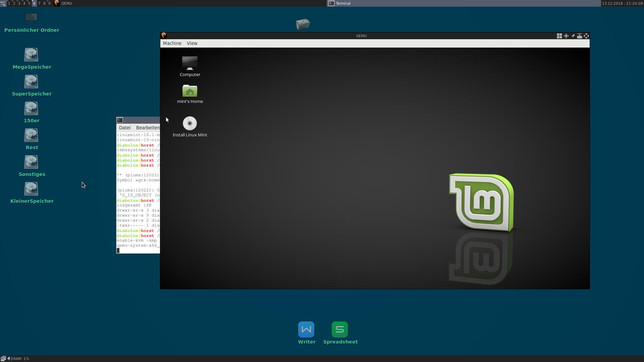644x362 pixels.
Task: Open the Persönlicher Ordner desktop icon
Action: [x=31, y=17]
